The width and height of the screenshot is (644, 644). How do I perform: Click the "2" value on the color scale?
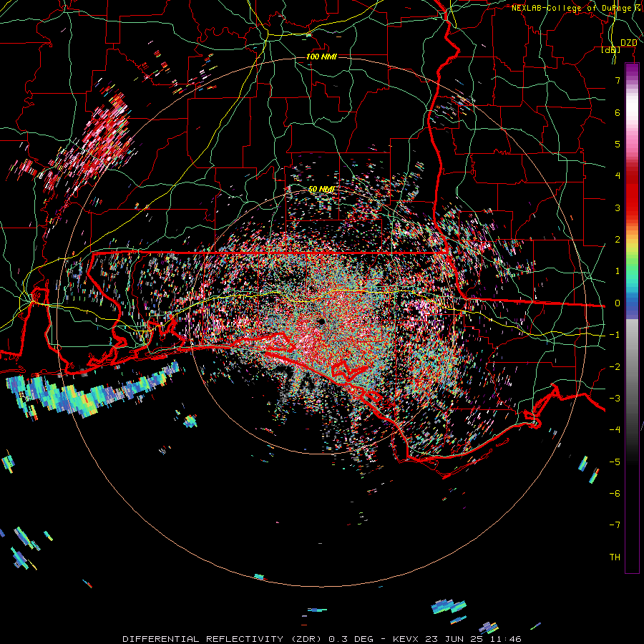[618, 240]
